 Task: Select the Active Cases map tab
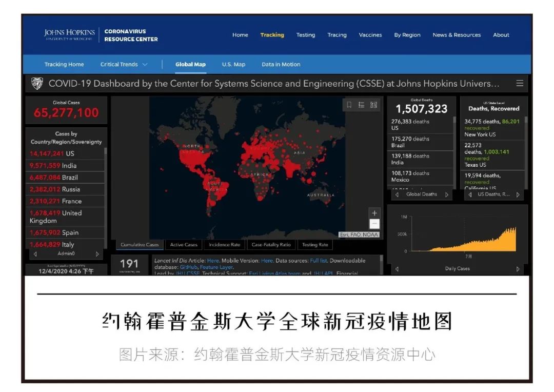[184, 245]
